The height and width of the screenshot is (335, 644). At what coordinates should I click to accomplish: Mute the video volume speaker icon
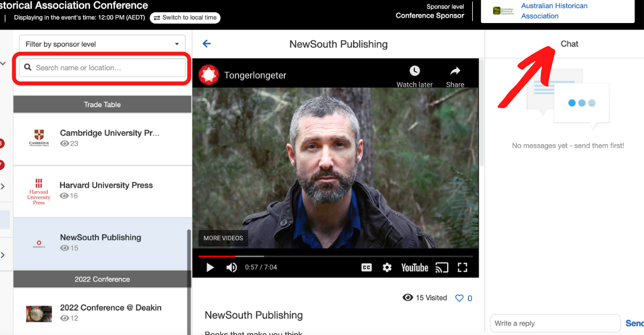click(x=231, y=267)
